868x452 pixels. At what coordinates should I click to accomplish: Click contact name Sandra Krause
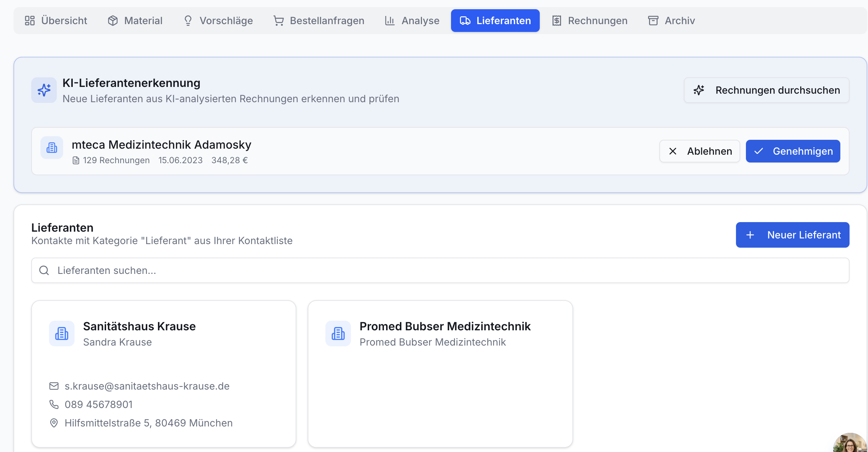coord(117,342)
